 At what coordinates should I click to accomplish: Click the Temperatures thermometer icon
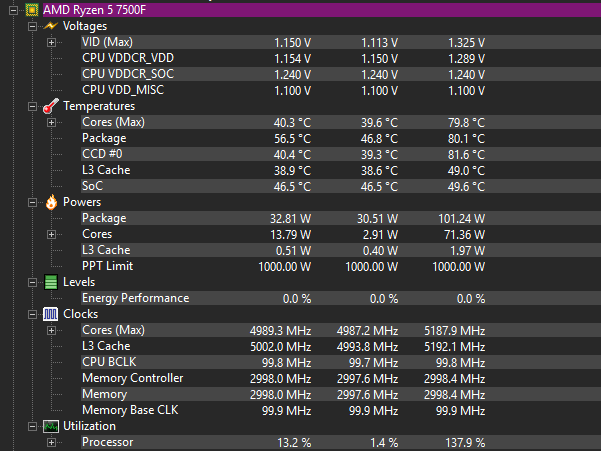(x=51, y=106)
